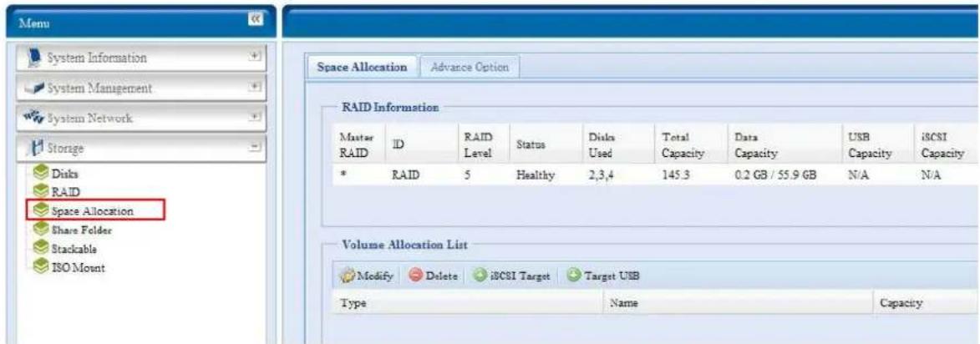This screenshot has height=344, width=980.
Task: Click the Delete button label
Action: click(x=441, y=276)
